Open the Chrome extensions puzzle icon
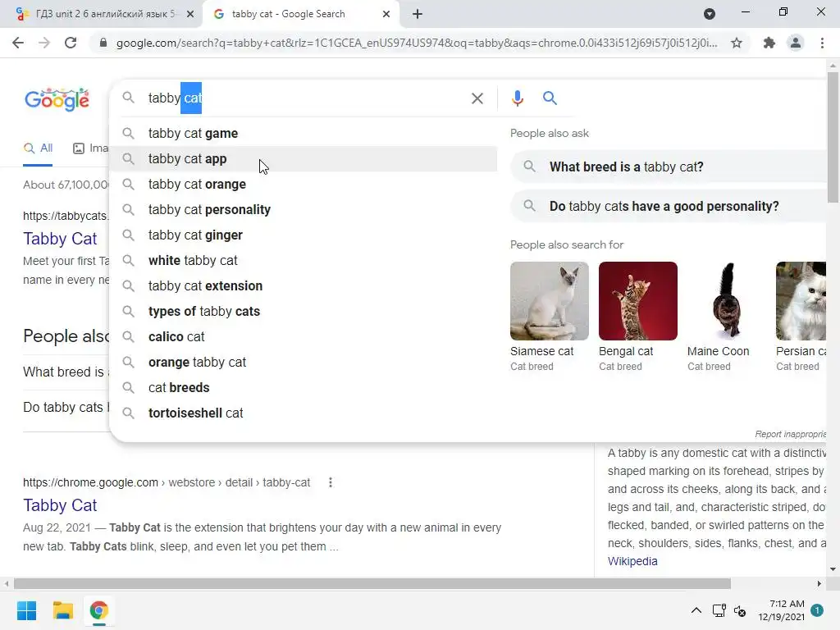The height and width of the screenshot is (630, 840). (x=769, y=43)
